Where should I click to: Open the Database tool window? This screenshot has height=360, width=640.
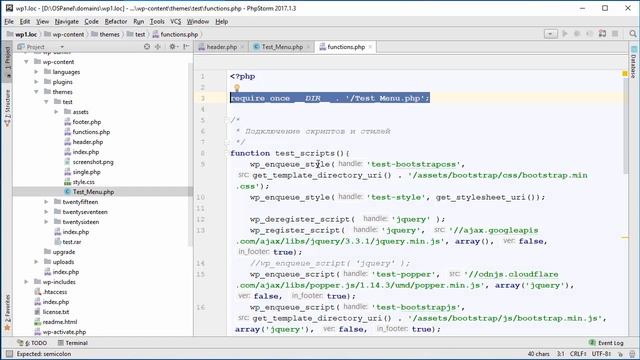[x=633, y=62]
